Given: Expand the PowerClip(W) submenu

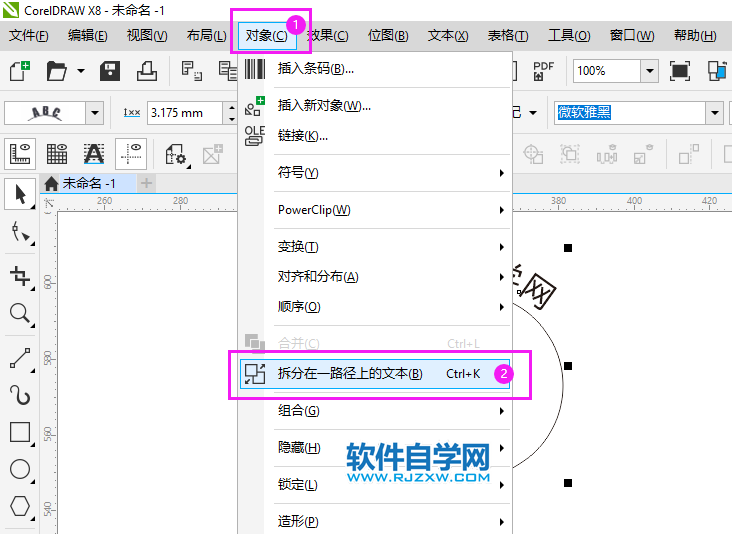Looking at the screenshot, I should 375,210.
